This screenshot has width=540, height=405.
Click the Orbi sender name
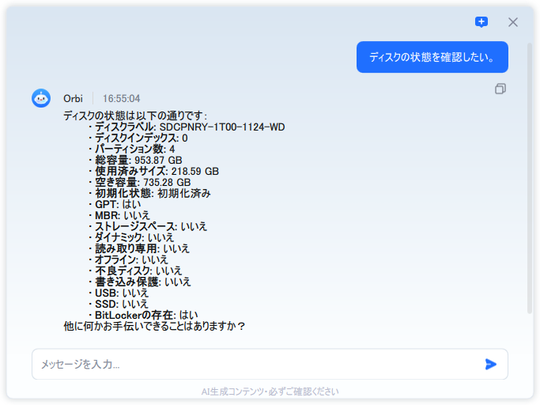click(73, 98)
